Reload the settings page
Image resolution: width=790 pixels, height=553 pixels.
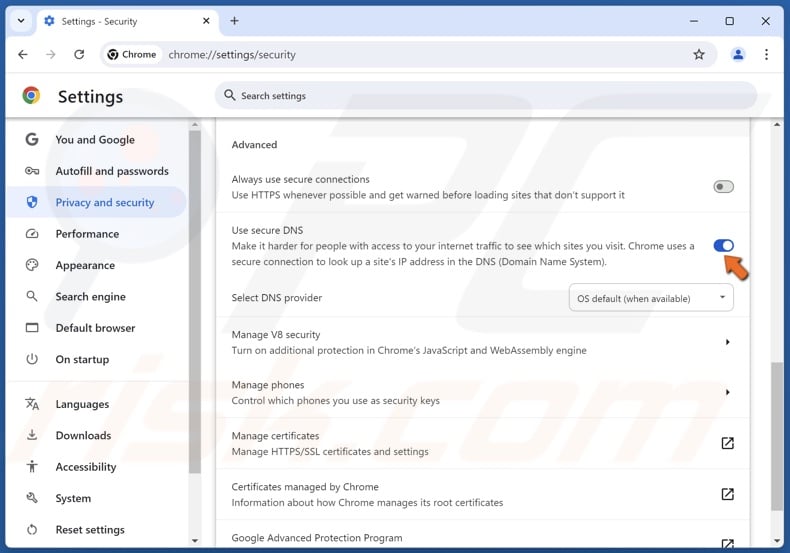(79, 54)
